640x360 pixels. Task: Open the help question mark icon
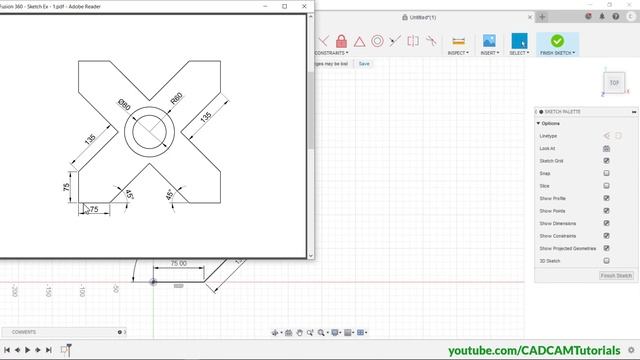point(616,16)
